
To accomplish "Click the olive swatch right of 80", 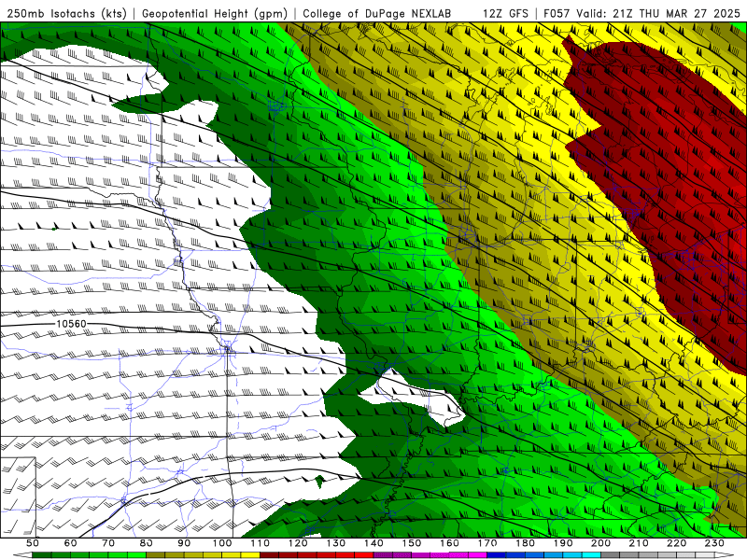I will coord(155,555).
